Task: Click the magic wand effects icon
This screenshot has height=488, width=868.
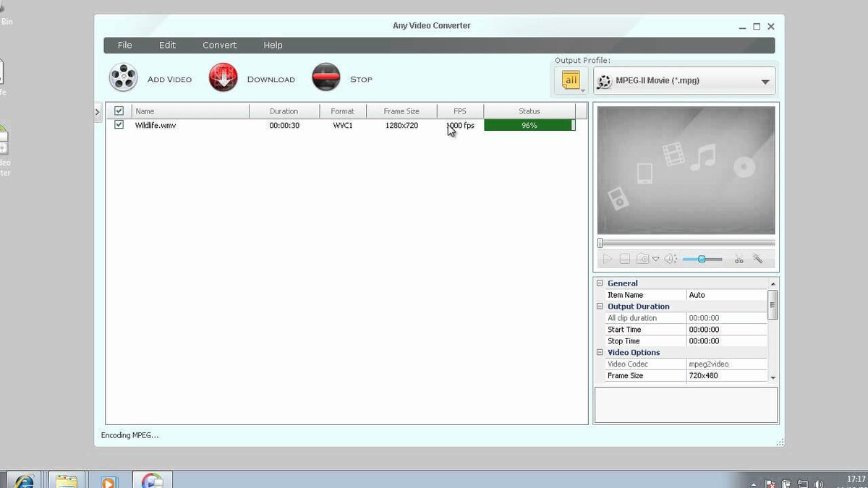Action: point(757,259)
